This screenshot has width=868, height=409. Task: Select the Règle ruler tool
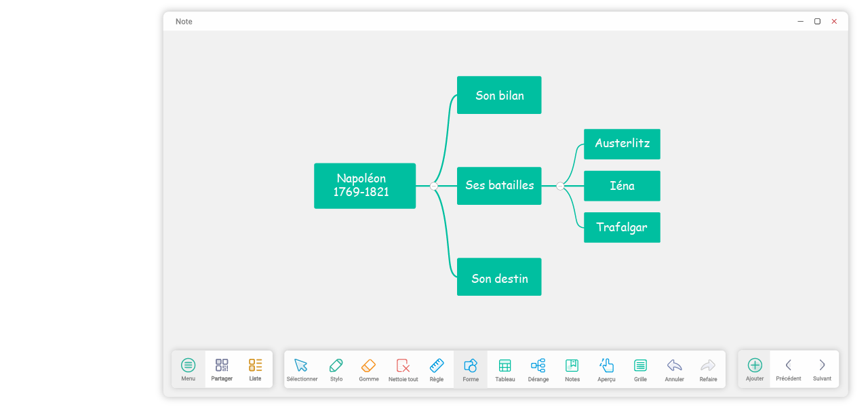437,366
